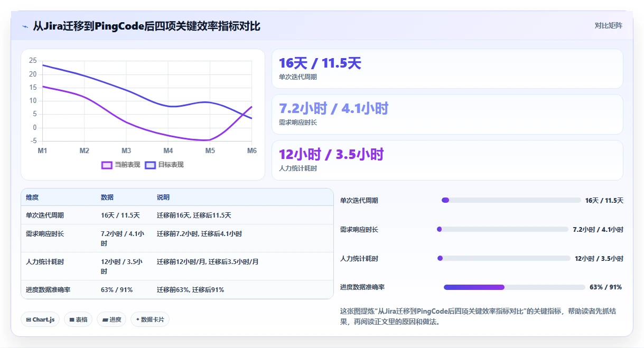The width and height of the screenshot is (644, 348).
Task: Click the 单次迭代周期 table row label
Action: (x=45, y=215)
